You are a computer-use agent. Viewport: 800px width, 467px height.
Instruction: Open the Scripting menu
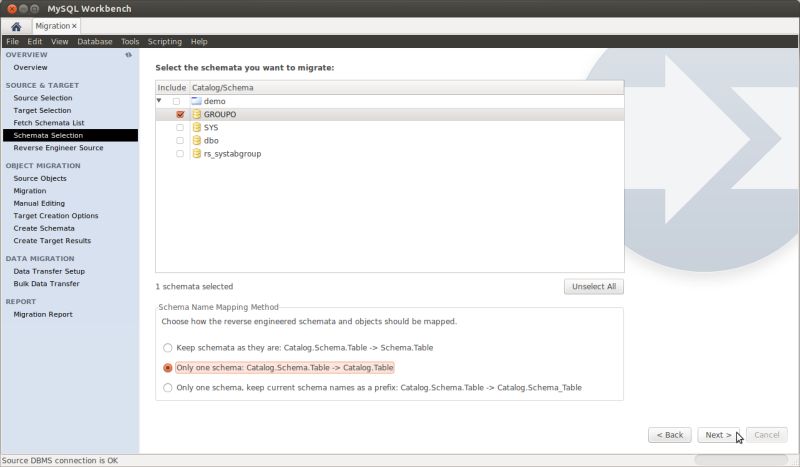point(164,41)
